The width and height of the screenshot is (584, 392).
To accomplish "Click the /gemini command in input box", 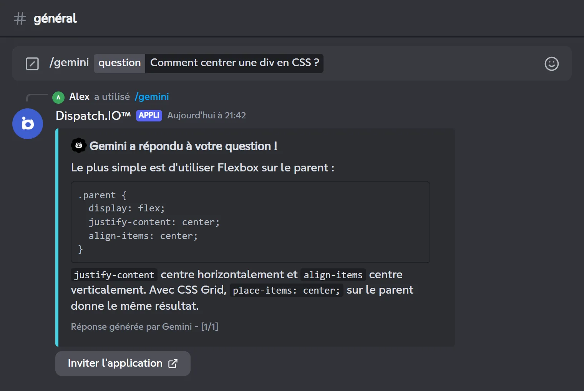I will (69, 62).
